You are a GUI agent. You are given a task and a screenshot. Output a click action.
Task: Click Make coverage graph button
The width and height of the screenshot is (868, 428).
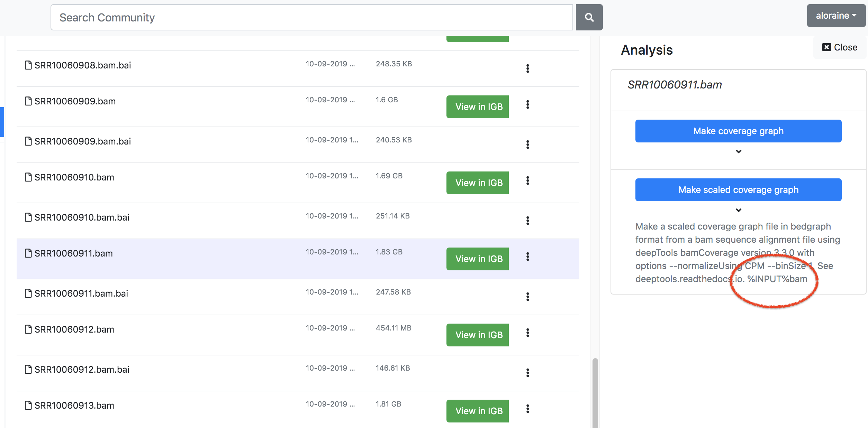(738, 131)
